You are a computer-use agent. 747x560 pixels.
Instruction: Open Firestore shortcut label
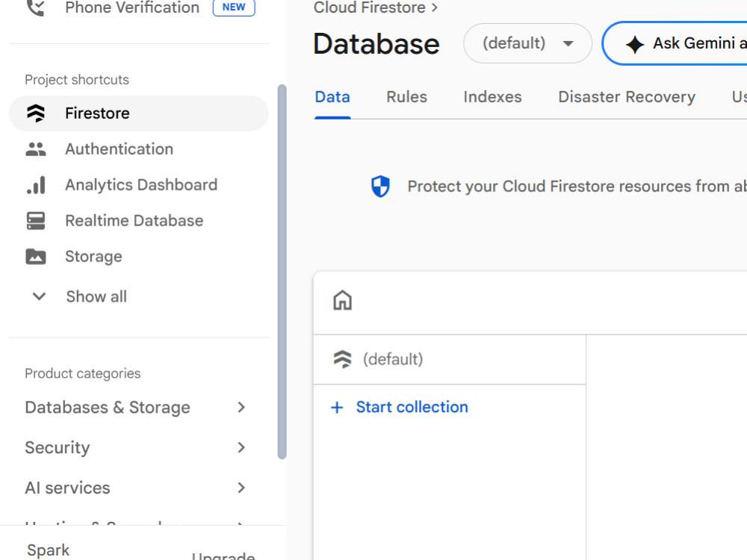click(x=97, y=113)
